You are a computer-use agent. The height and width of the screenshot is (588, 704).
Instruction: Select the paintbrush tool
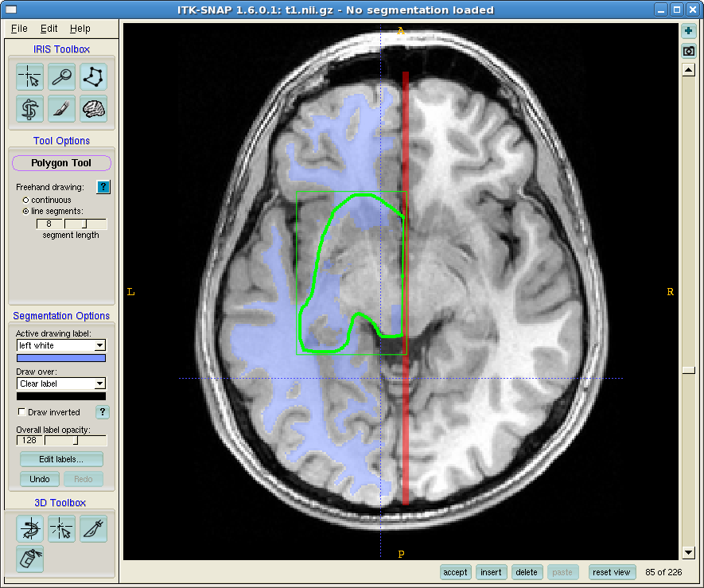[x=62, y=109]
